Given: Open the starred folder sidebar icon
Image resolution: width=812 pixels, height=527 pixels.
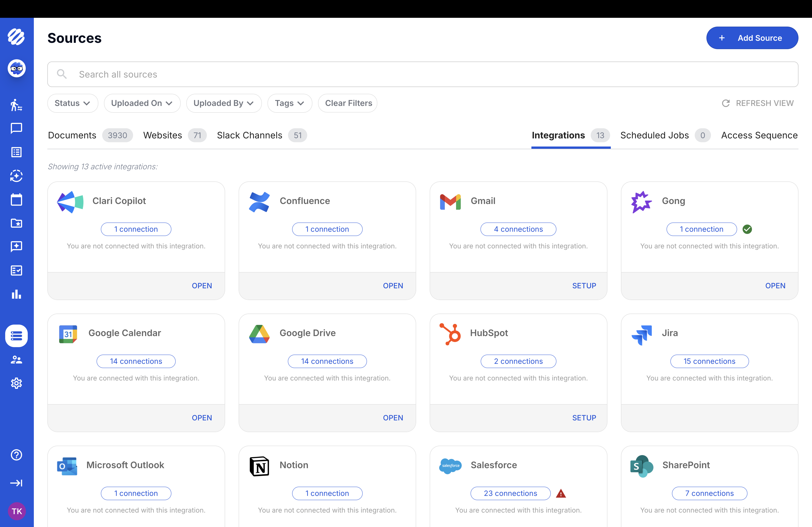Looking at the screenshot, I should pyautogui.click(x=16, y=223).
